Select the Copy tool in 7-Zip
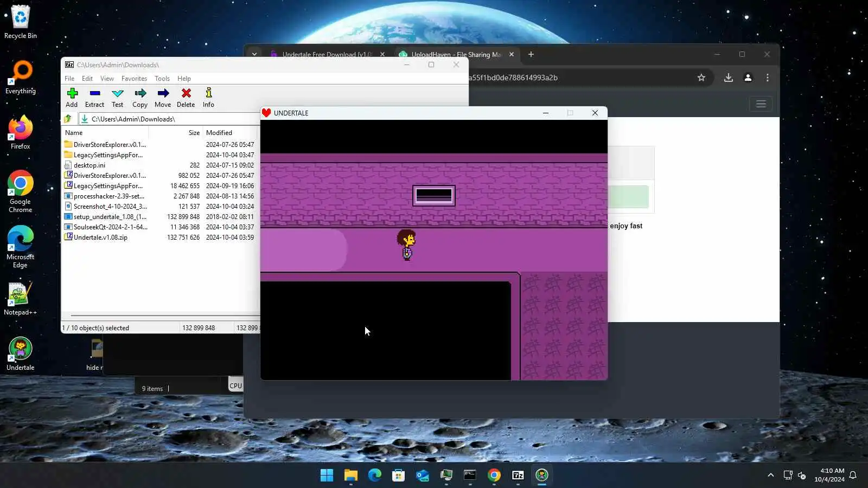 pos(140,98)
